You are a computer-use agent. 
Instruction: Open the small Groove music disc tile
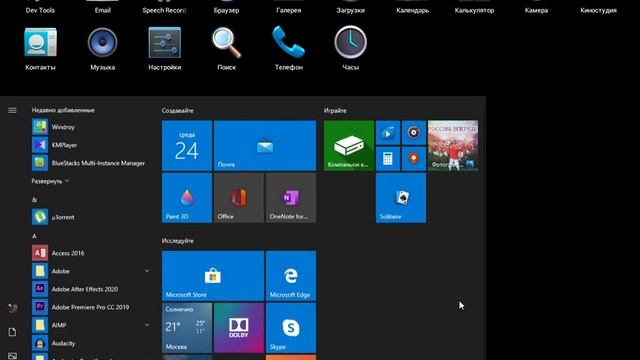(x=413, y=133)
